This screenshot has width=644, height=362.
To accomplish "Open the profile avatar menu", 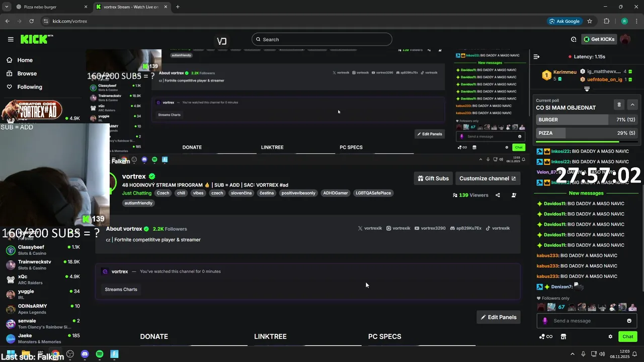I will 625,39.
